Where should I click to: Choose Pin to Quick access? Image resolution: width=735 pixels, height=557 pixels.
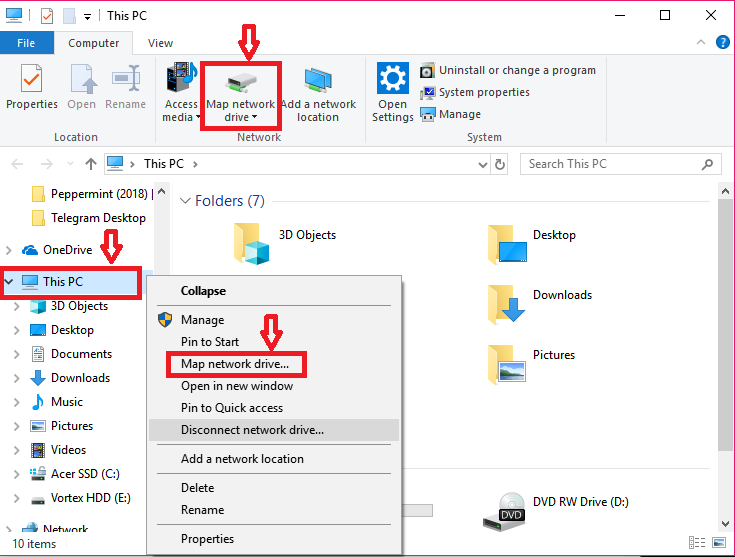coord(274,408)
